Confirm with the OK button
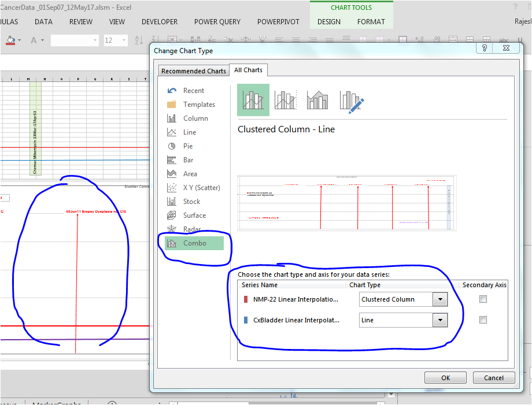The height and width of the screenshot is (405, 532). pyautogui.click(x=445, y=378)
